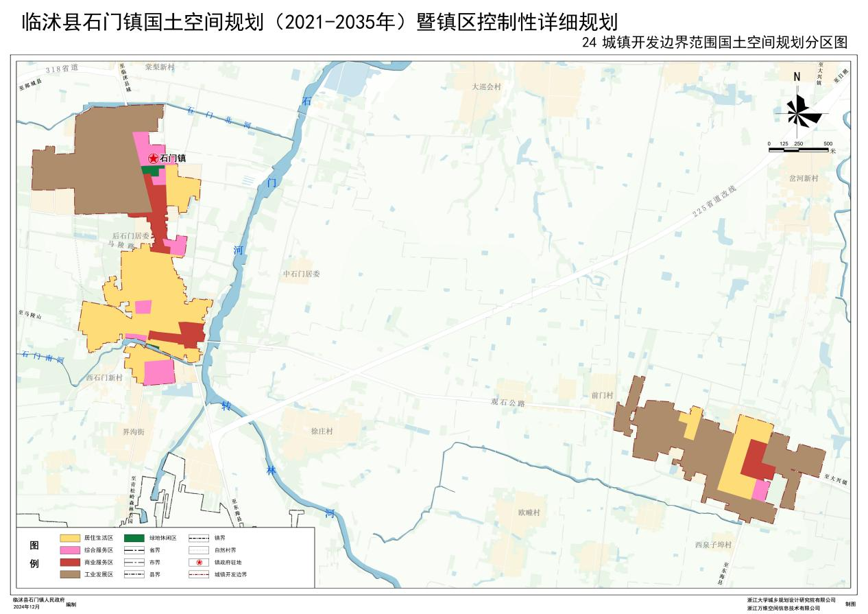Click the 省界 line symbol in legend

pyautogui.click(x=136, y=550)
